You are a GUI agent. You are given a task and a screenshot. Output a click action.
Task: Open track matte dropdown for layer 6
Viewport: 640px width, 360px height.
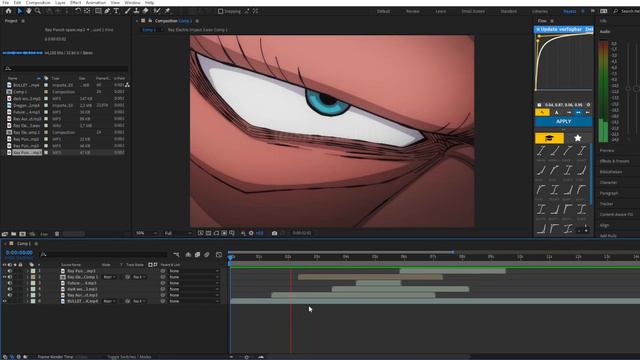pyautogui.click(x=139, y=301)
